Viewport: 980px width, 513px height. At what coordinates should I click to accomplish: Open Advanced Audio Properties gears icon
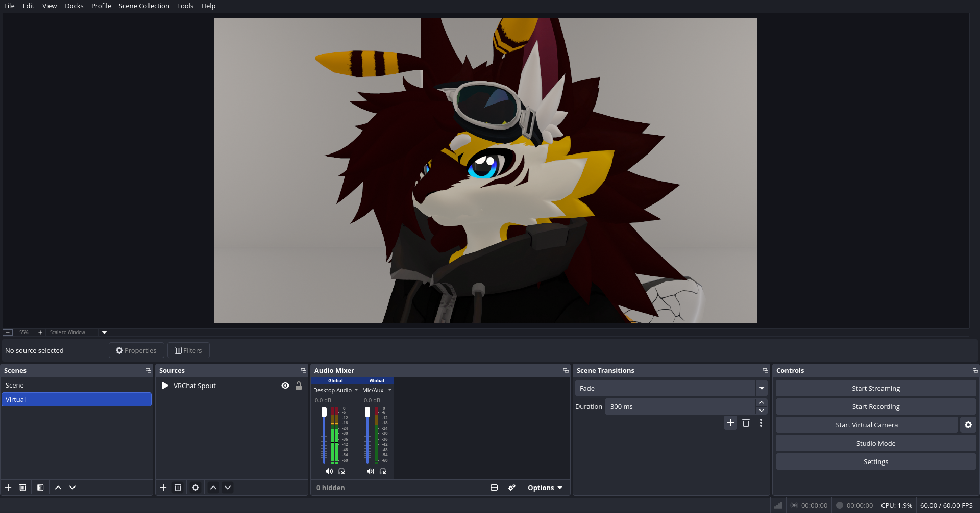pyautogui.click(x=512, y=488)
